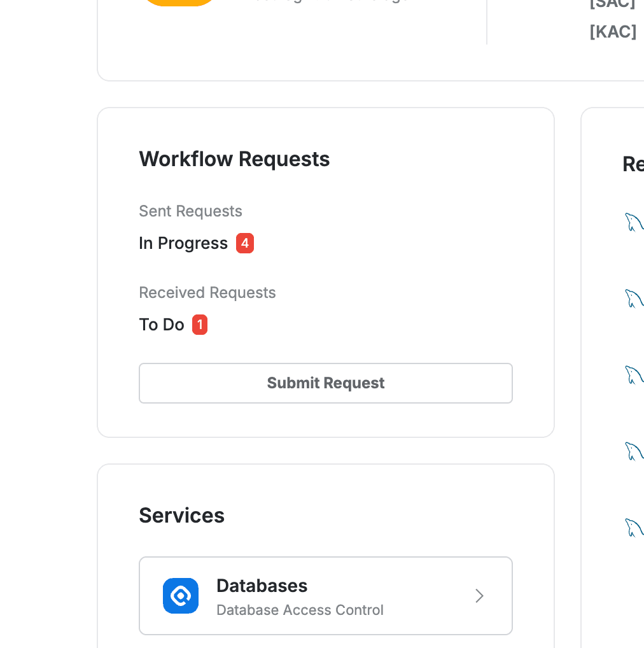Click the topmost MySQL dolphin icon
Screen dimensions: 644x648
pyautogui.click(x=634, y=223)
